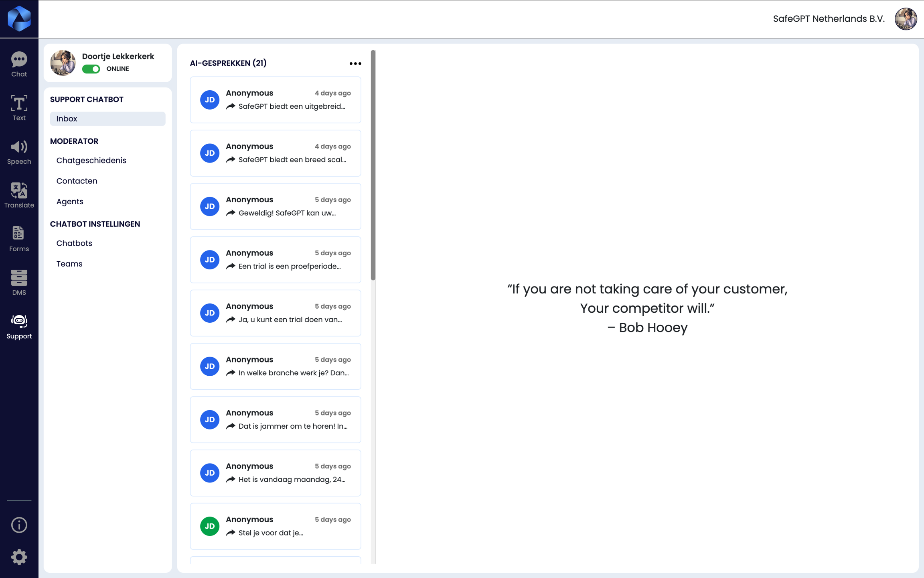Click the Support robot icon
This screenshot has height=578, width=924.
pos(19,326)
